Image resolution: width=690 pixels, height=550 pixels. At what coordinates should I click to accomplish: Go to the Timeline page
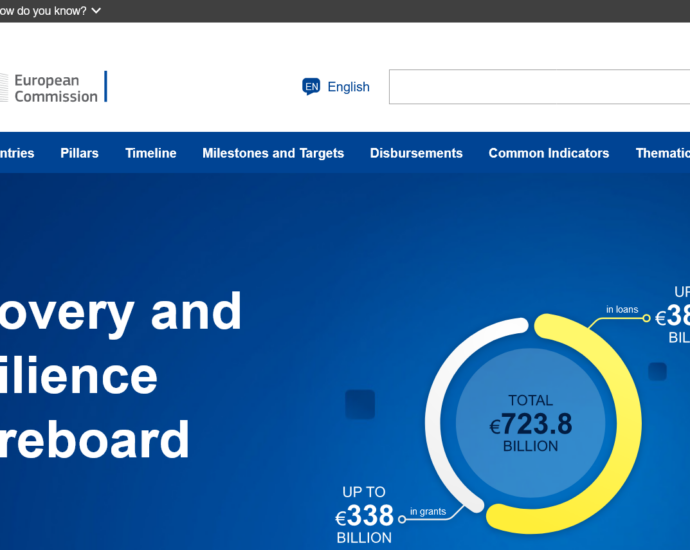coord(150,153)
